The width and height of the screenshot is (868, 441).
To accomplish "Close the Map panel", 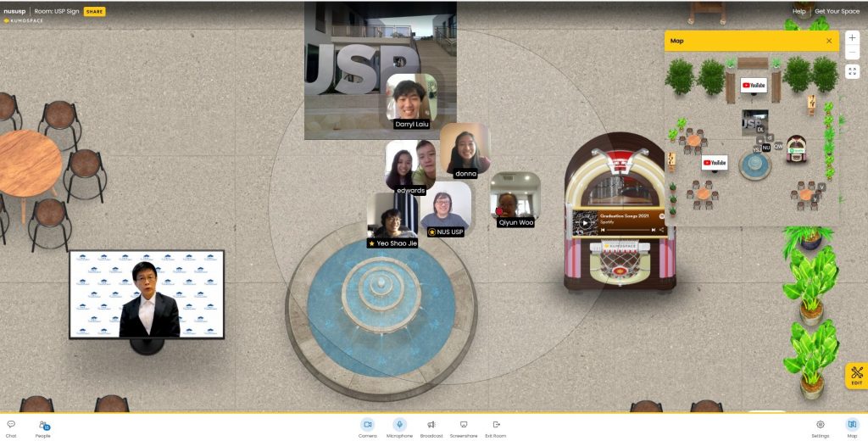I will point(829,41).
